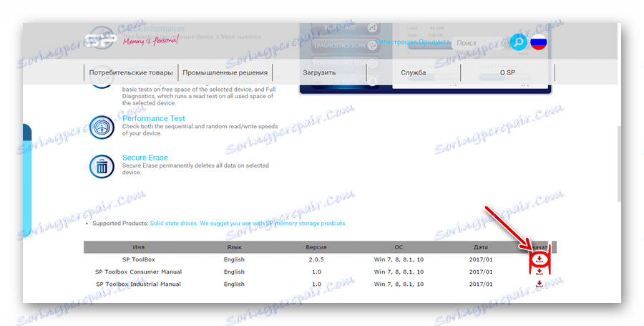Click the page vertical scrollbar

coord(619,163)
